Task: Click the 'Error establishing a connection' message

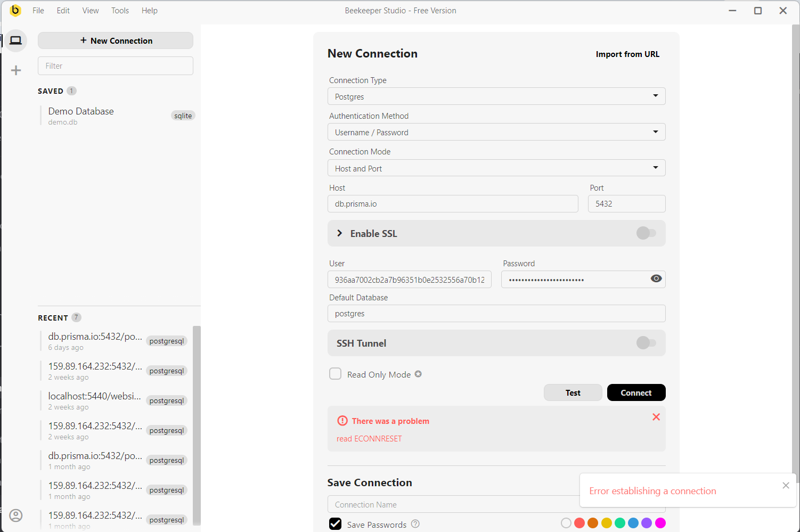Action: (x=652, y=491)
